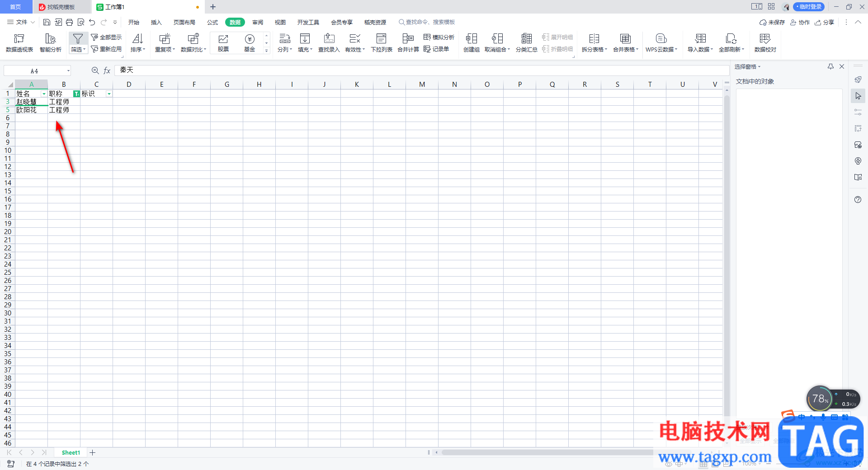
Task: Open 导入数据 import data menu
Action: pos(700,43)
